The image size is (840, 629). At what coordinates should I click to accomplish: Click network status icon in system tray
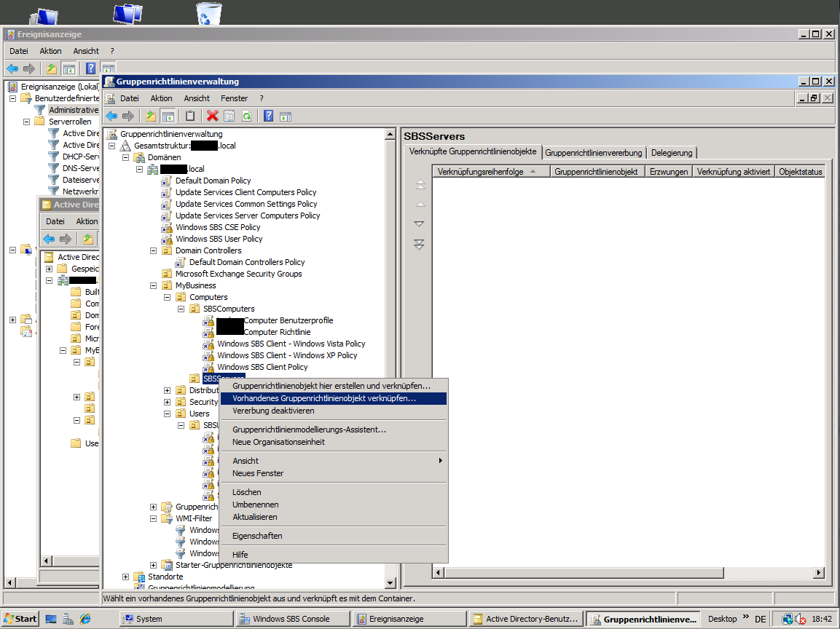point(787,619)
